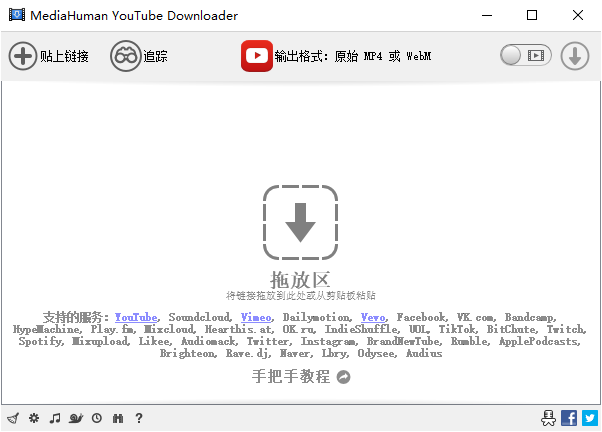Open the Twitter page icon
602x432 pixels.
pos(590,418)
